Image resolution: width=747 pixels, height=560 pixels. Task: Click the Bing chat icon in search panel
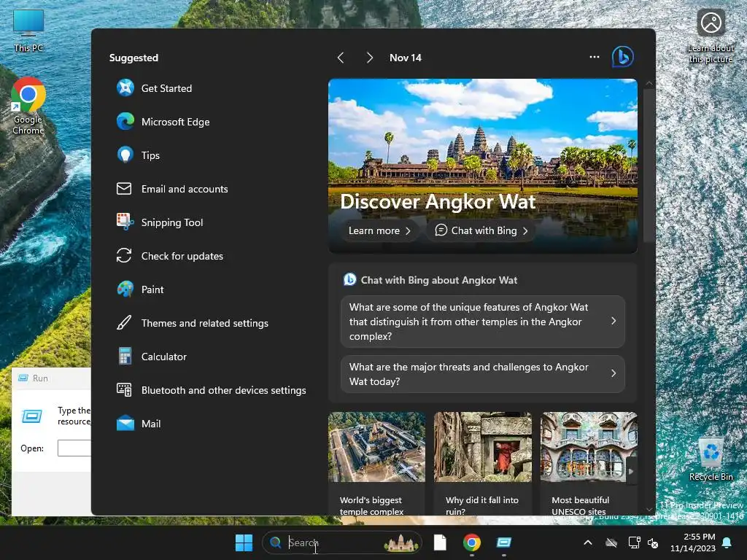pyautogui.click(x=623, y=57)
